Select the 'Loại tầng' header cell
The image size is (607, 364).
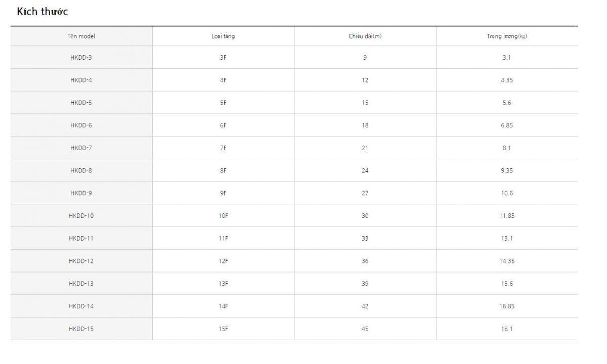pos(223,36)
